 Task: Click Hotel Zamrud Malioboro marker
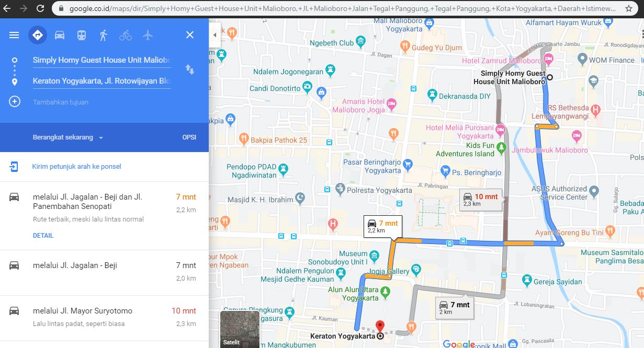point(548,58)
